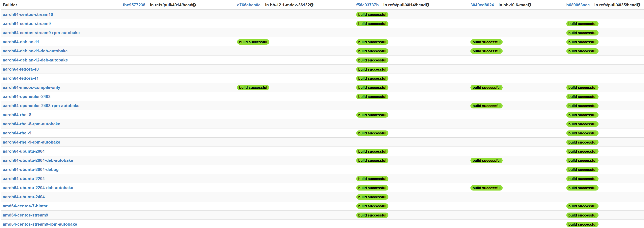Open builder aarch64-debian-11
The image size is (644, 228).
(21, 42)
